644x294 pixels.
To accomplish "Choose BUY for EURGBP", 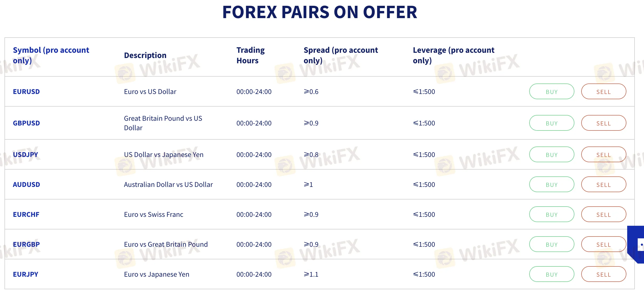I will click(552, 244).
